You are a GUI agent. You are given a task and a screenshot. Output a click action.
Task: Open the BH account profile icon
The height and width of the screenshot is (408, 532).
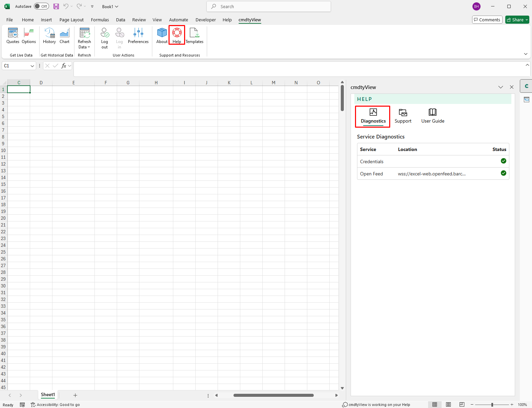(x=476, y=6)
